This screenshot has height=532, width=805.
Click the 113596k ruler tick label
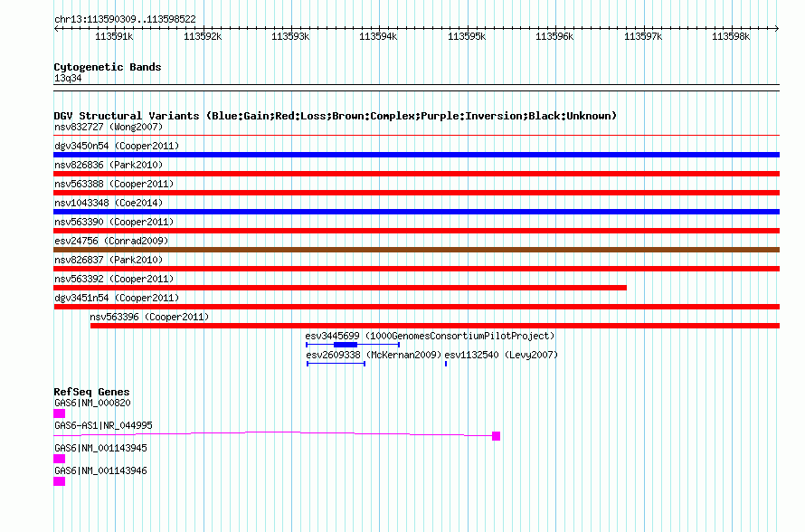click(x=554, y=36)
